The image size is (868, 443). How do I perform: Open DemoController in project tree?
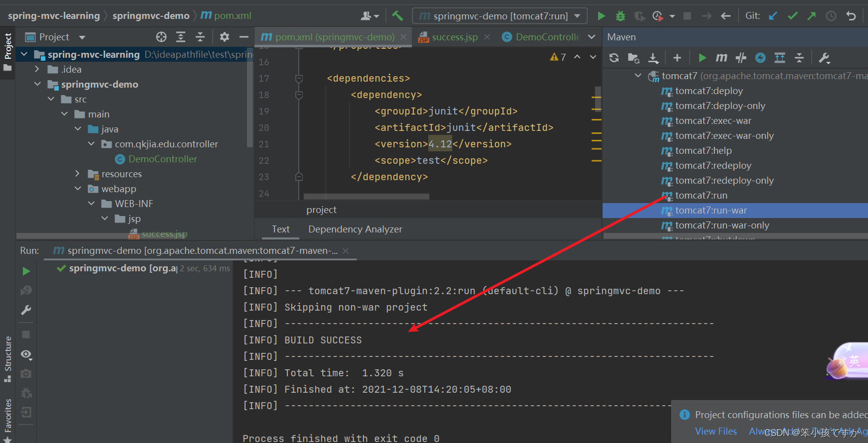pos(162,159)
